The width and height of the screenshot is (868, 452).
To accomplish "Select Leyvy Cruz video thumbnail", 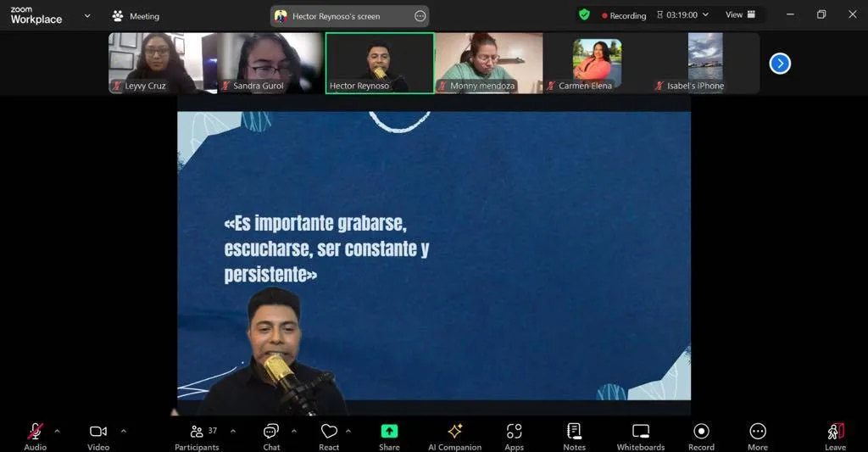I will (x=162, y=63).
